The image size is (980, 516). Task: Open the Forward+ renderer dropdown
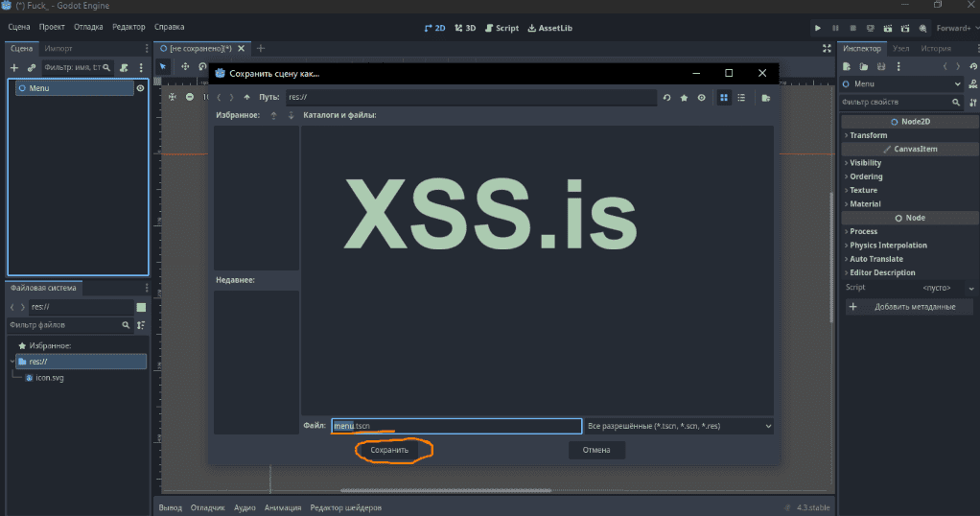pyautogui.click(x=957, y=28)
